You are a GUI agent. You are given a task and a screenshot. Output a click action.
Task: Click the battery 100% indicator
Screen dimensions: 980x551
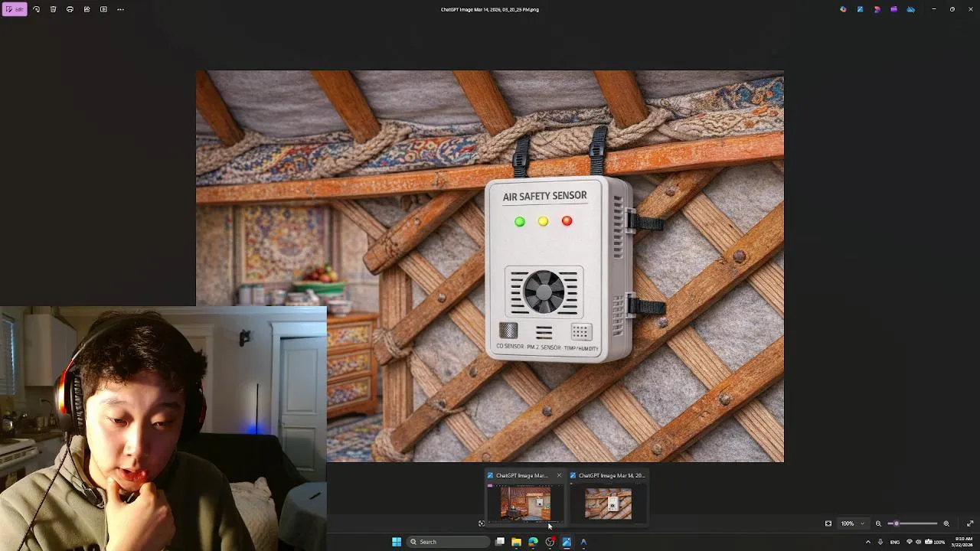[x=935, y=542]
